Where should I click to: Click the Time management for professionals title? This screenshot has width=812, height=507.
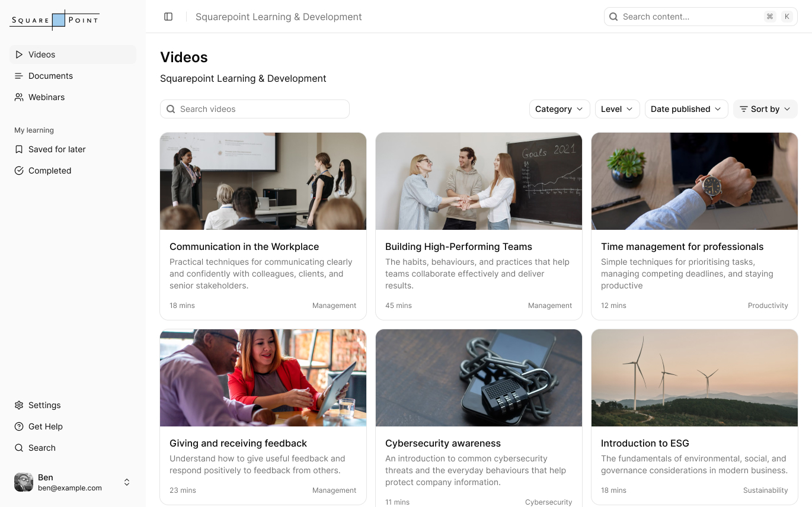tap(682, 246)
